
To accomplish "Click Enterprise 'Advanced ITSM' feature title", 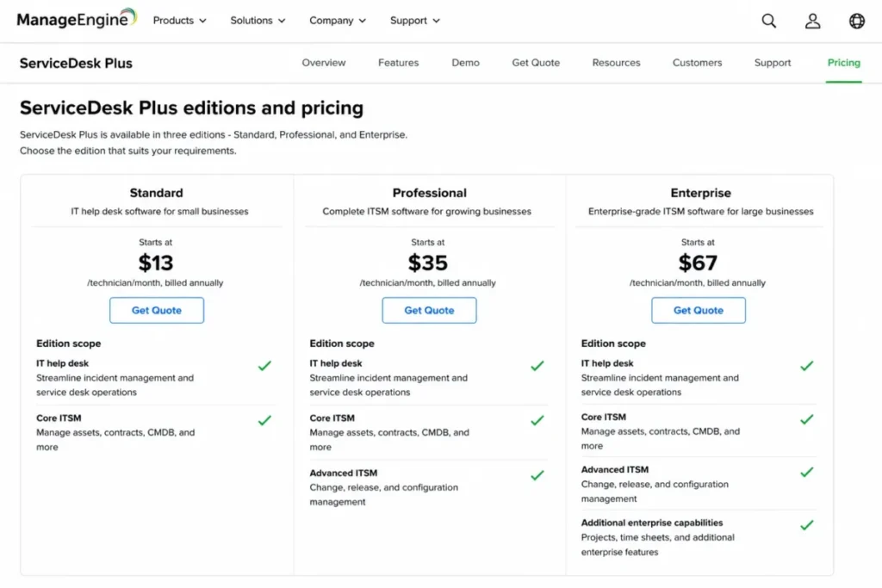I will point(614,470).
